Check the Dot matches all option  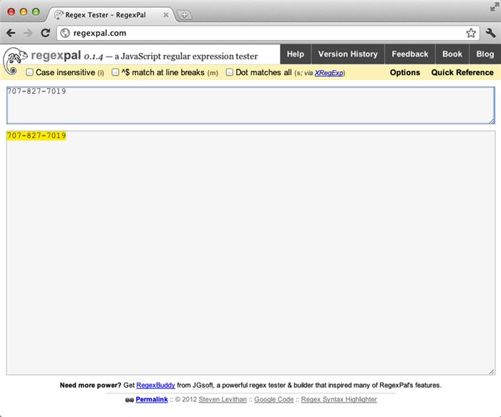pyautogui.click(x=229, y=72)
